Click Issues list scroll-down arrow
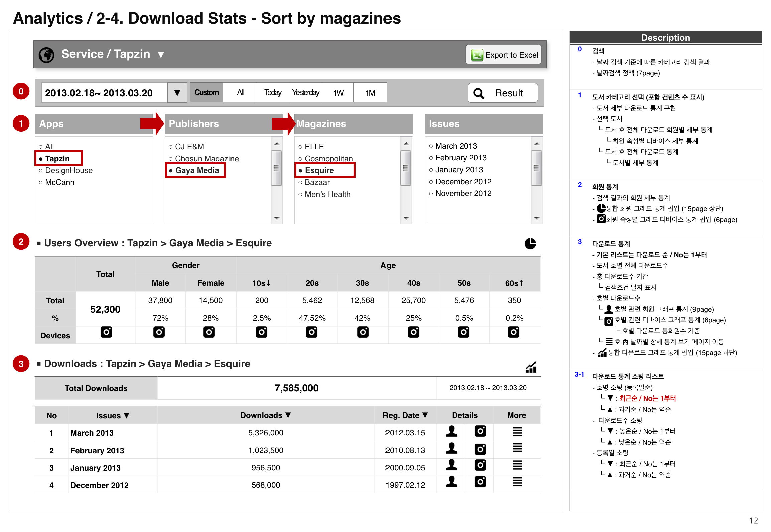Image resolution: width=771 pixels, height=532 pixels. pyautogui.click(x=537, y=218)
